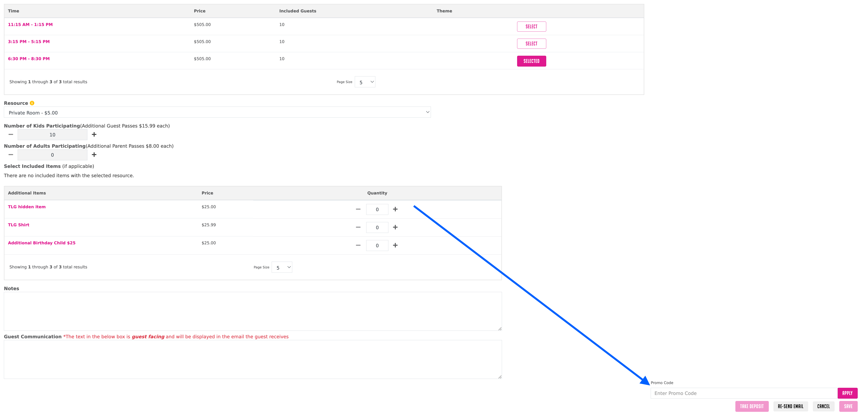The width and height of the screenshot is (868, 413).
Task: Increase Additional Birthday Child quantity
Action: click(395, 245)
